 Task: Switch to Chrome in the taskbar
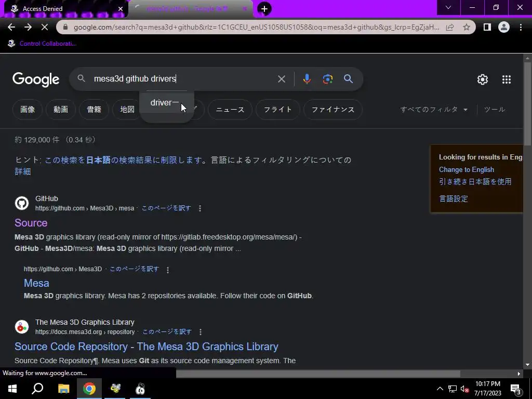pos(89,389)
